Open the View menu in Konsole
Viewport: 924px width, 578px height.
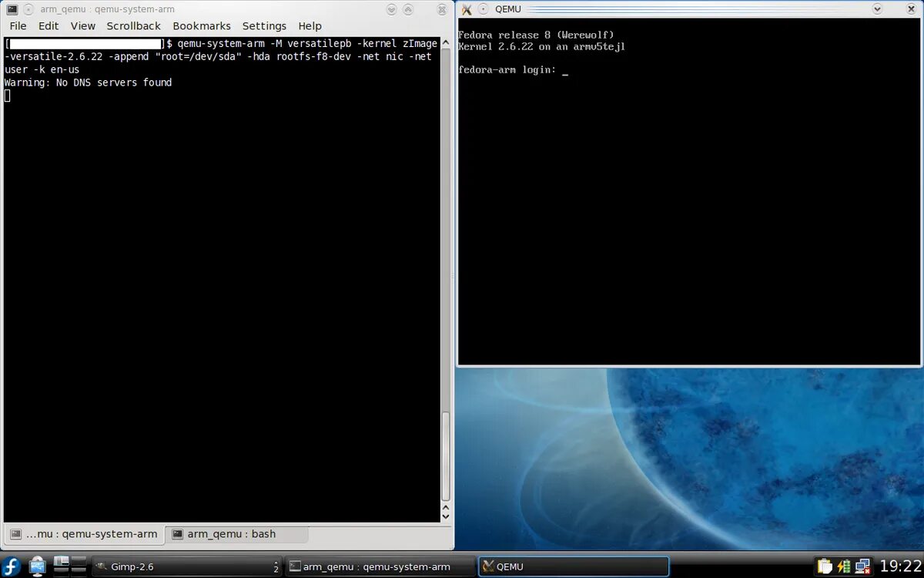83,25
